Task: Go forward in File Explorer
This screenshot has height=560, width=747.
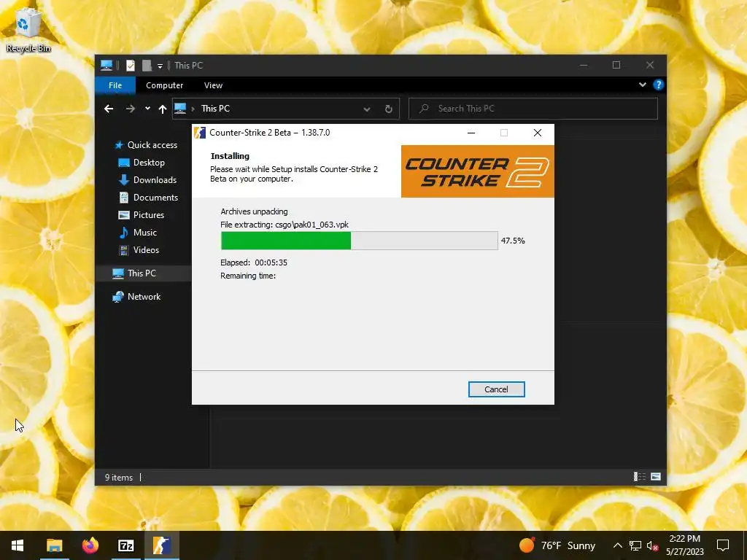Action: (130, 109)
